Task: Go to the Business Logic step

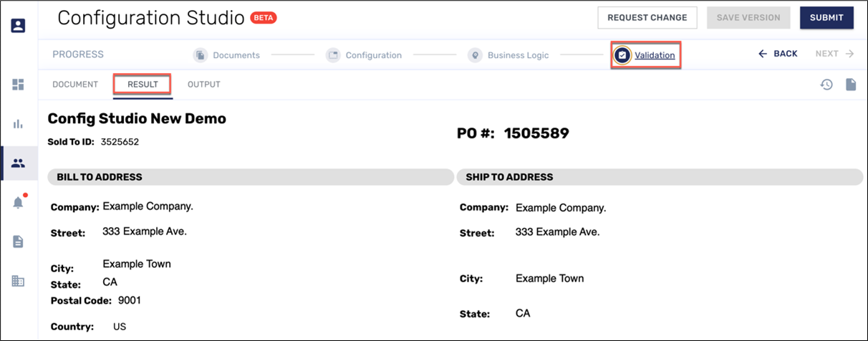Action: point(517,55)
